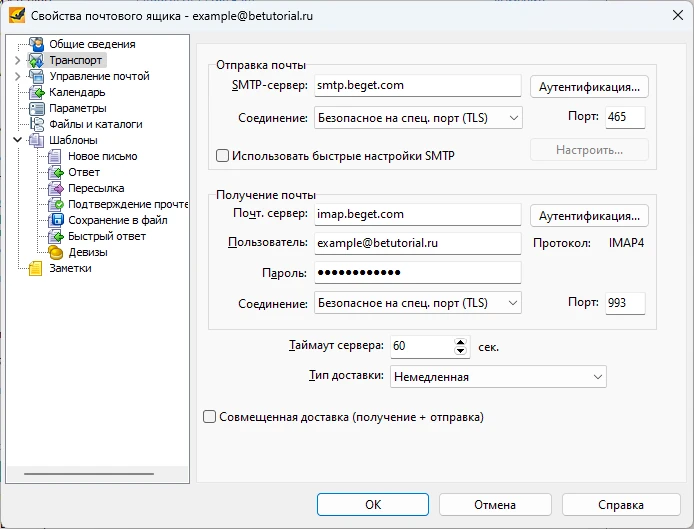The image size is (694, 529).
Task: Click the Параметры tree icon
Action: coord(36,108)
